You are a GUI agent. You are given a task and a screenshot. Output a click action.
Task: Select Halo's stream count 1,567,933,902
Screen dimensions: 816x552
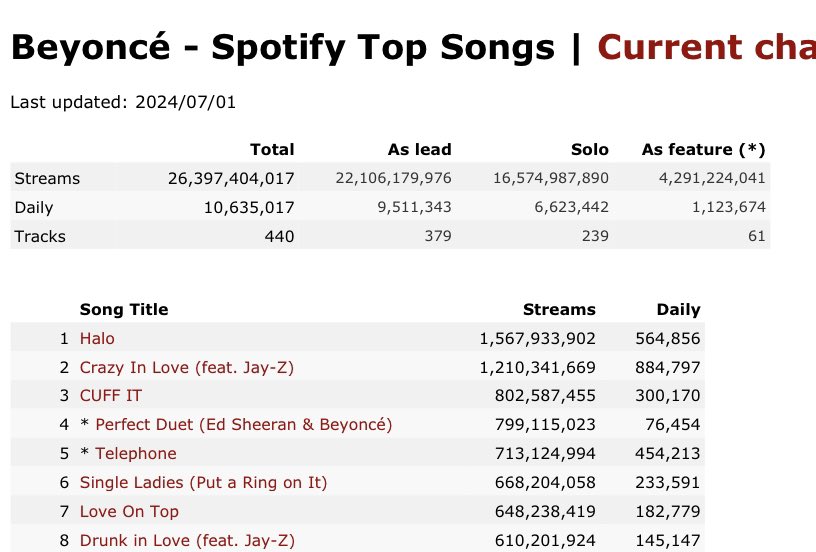tap(537, 339)
